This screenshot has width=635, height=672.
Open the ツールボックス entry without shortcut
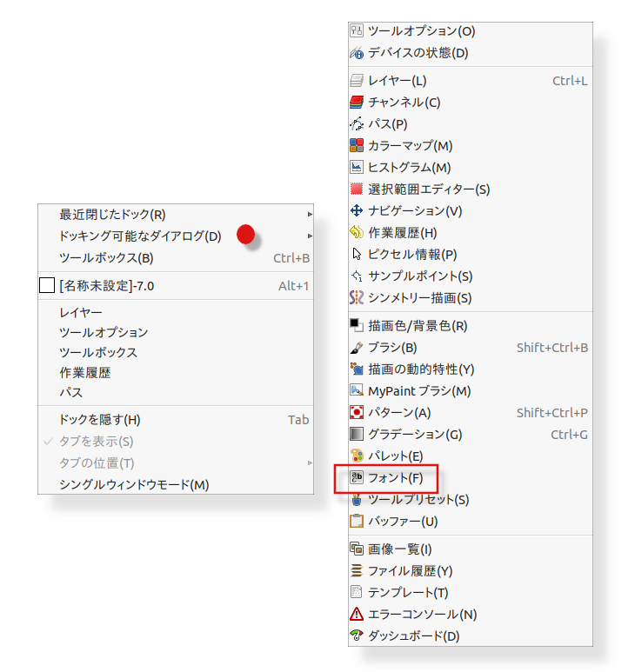click(x=98, y=352)
